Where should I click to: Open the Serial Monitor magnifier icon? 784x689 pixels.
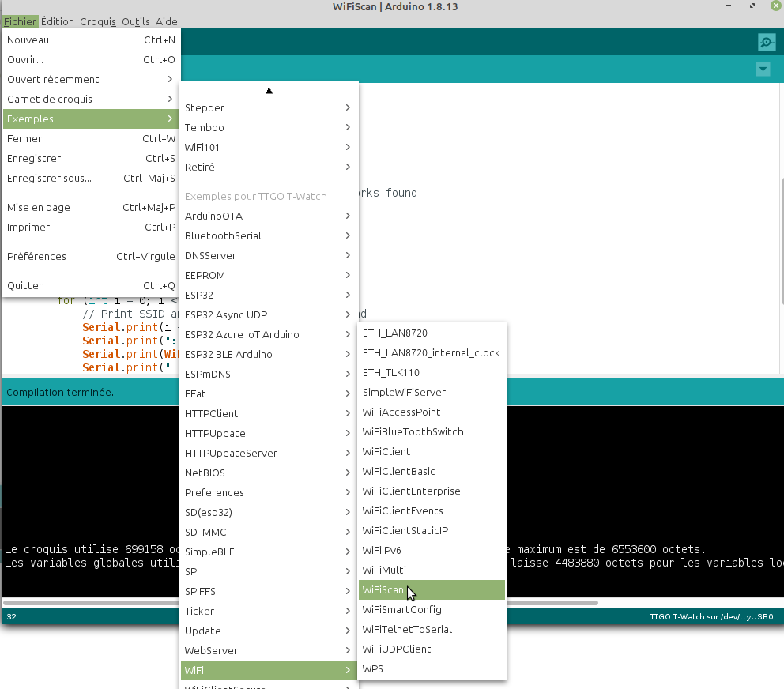pyautogui.click(x=766, y=43)
